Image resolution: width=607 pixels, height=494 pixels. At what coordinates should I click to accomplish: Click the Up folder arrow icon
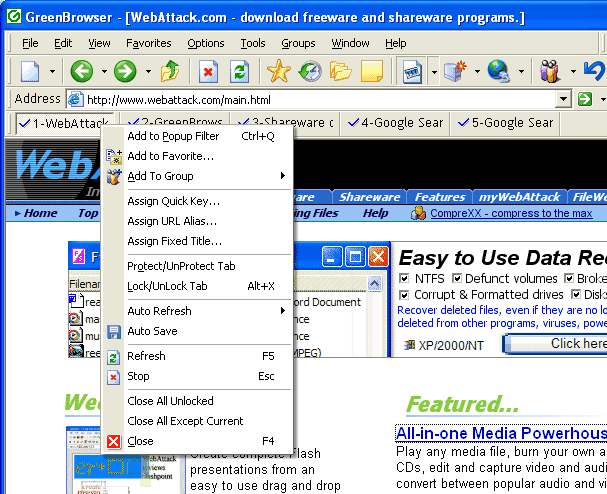(170, 71)
